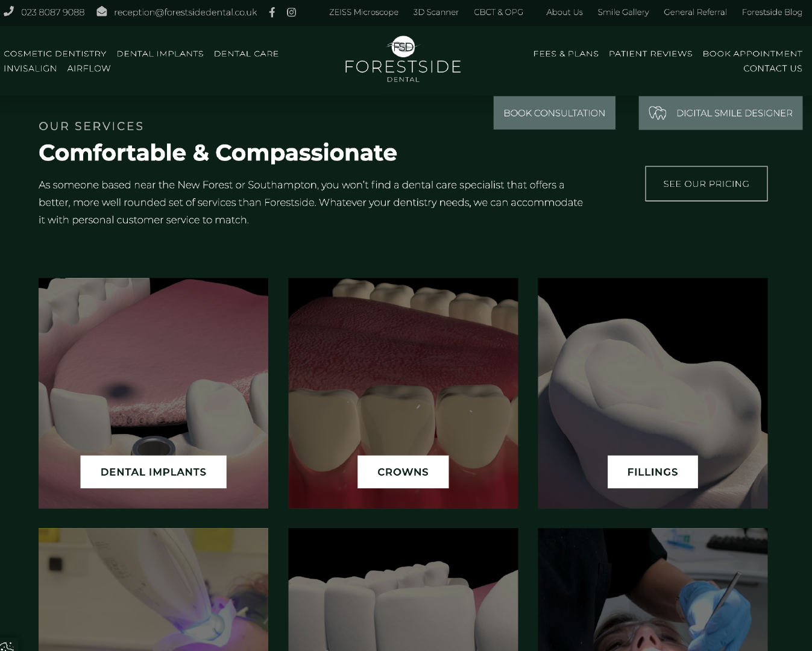Go to Fees & Plans page

coord(566,54)
